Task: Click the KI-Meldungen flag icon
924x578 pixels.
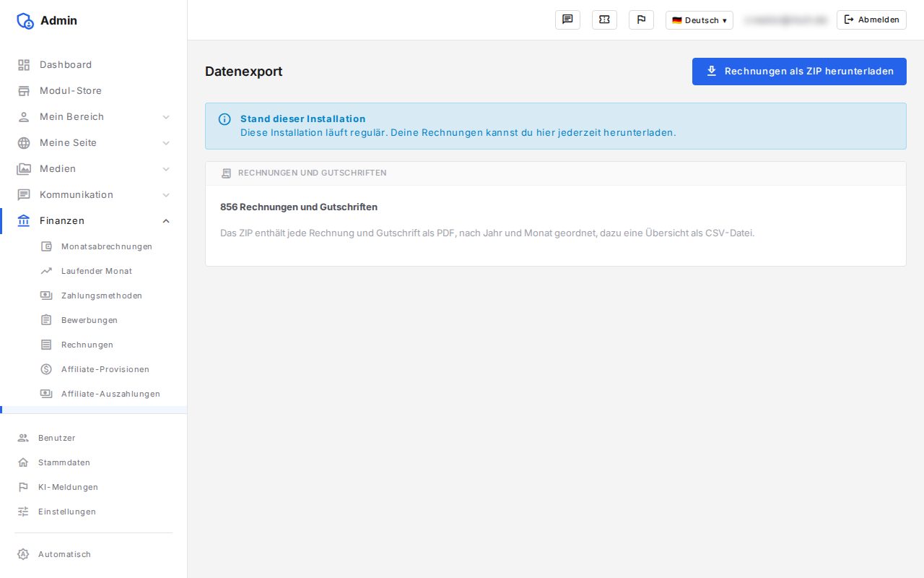Action: click(x=23, y=487)
